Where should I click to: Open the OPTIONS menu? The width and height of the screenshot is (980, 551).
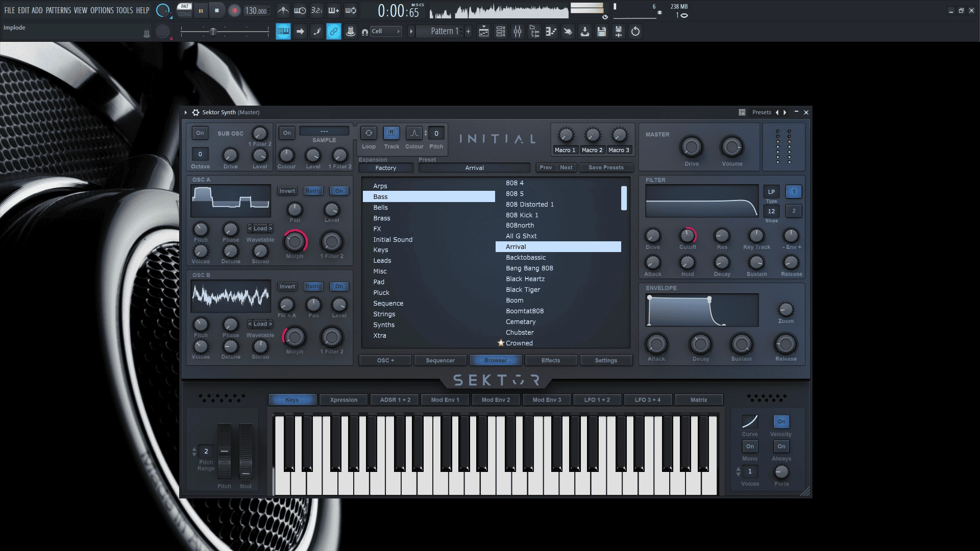point(102,10)
